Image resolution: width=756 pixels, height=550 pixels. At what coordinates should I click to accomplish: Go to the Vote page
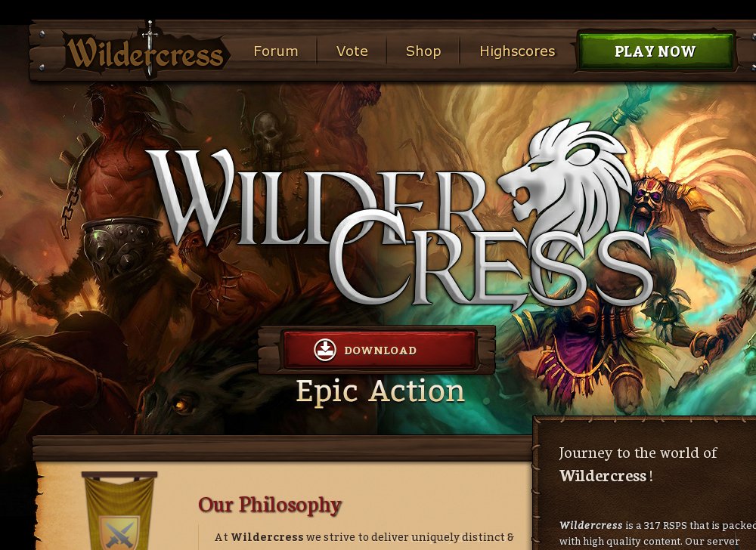point(352,51)
